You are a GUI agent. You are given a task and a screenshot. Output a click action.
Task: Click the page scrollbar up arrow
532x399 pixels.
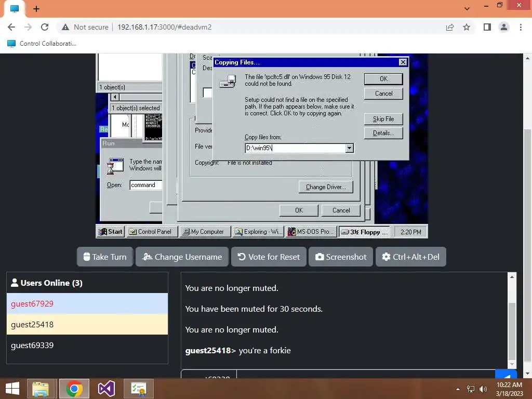(528, 58)
